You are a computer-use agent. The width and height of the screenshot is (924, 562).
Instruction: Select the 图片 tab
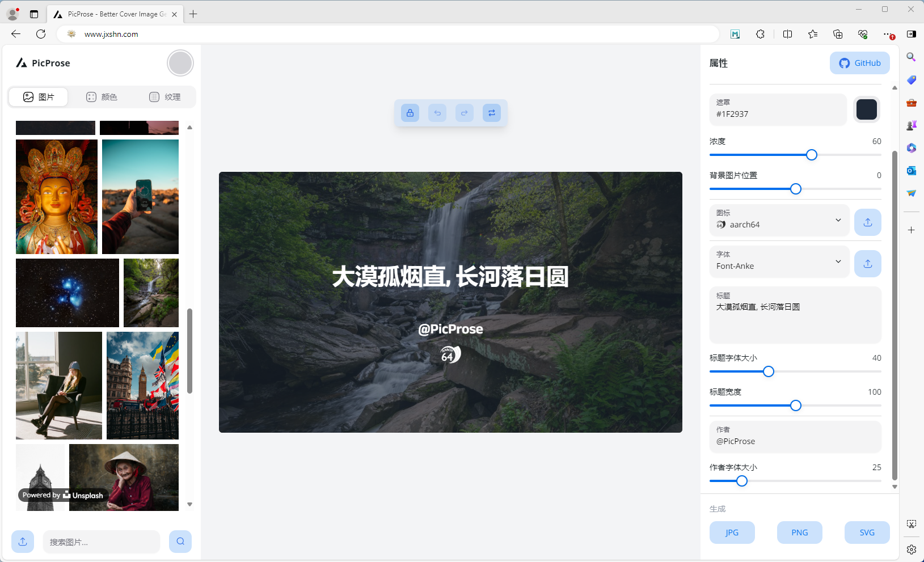(39, 97)
